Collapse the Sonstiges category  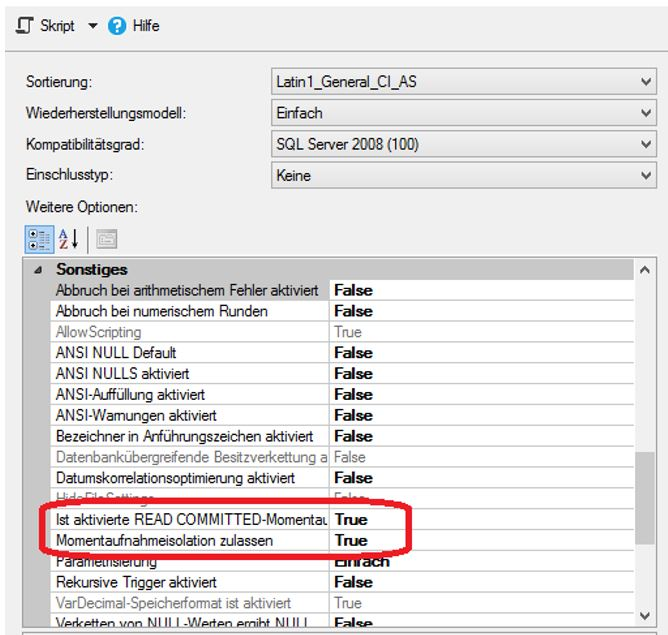38,270
